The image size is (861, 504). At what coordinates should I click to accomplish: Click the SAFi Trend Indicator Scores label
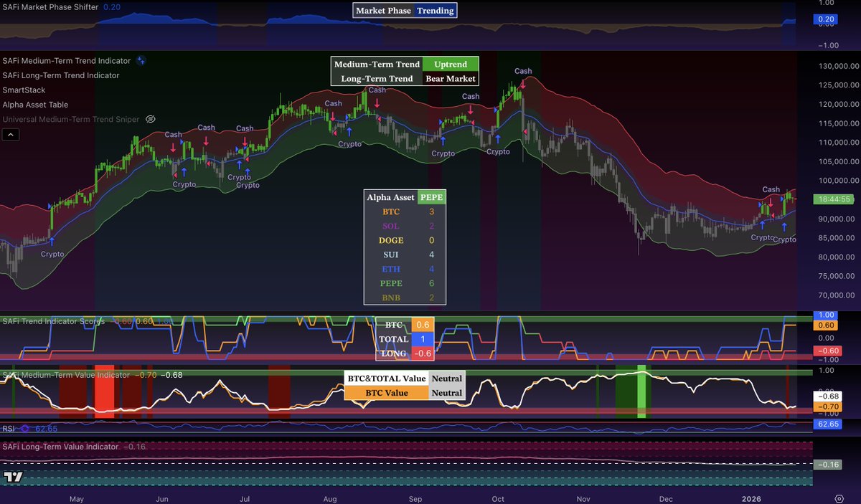point(54,321)
